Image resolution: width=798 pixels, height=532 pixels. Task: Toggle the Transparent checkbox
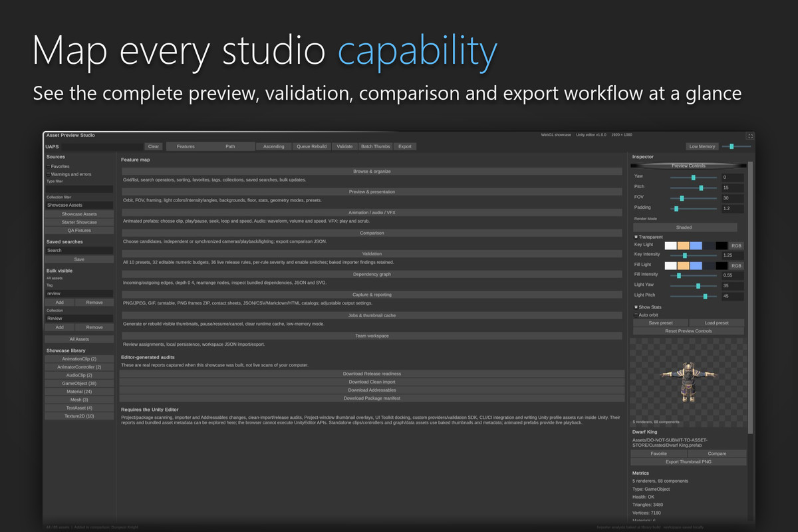(636, 237)
